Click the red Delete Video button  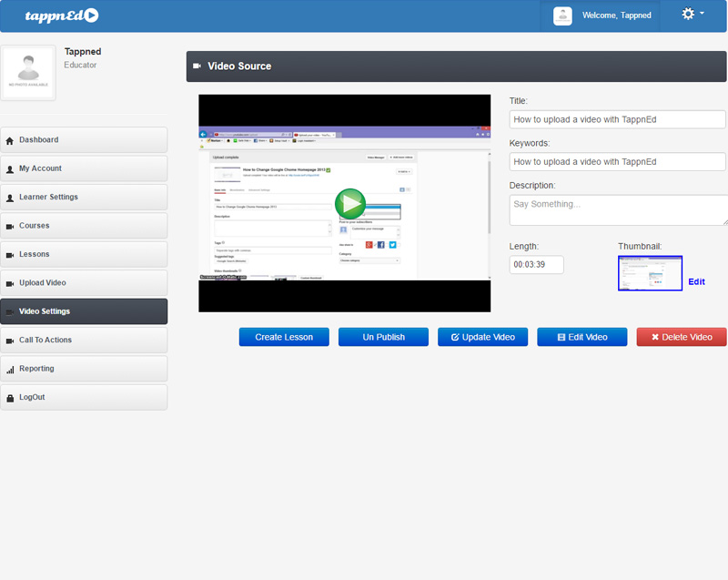point(681,337)
